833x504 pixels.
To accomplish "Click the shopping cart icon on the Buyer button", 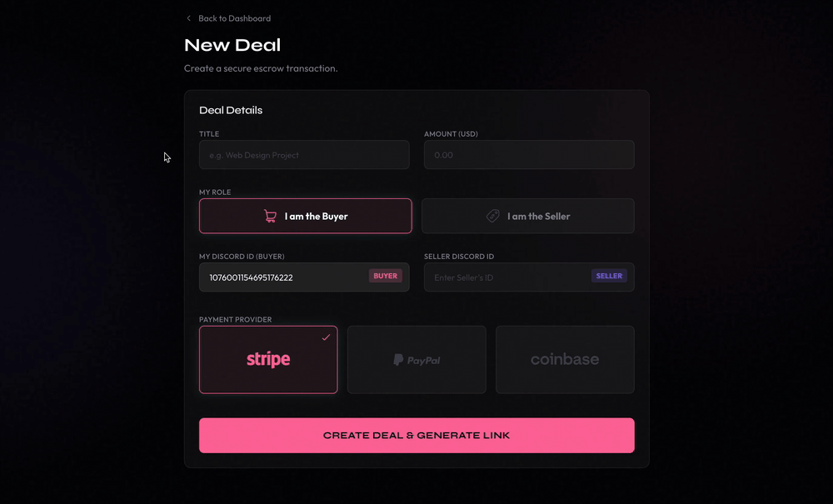I will click(x=271, y=216).
